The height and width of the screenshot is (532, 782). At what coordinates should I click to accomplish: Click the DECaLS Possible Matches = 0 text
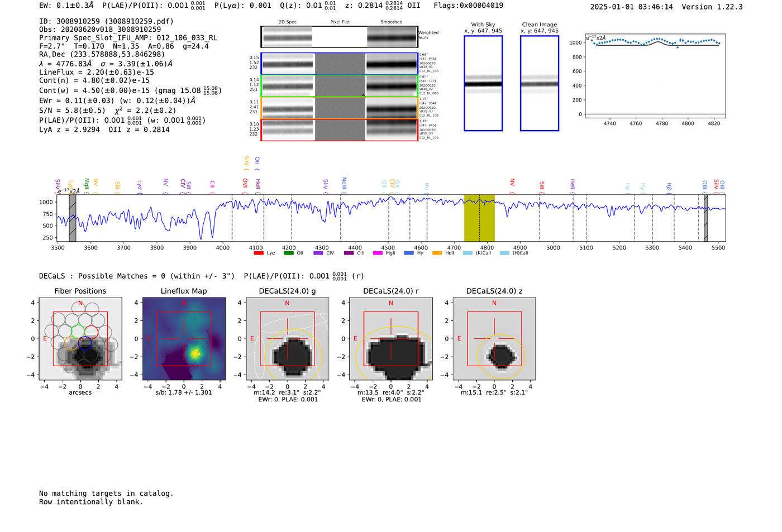coord(137,276)
